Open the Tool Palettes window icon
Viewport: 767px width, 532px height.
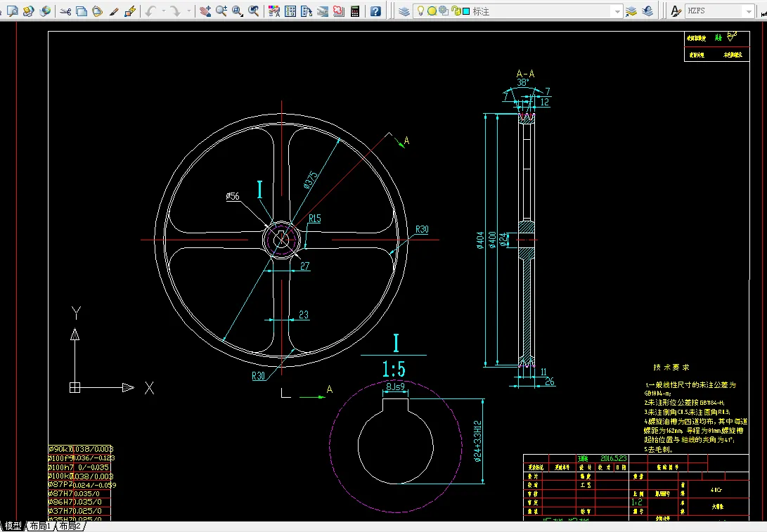[307, 11]
